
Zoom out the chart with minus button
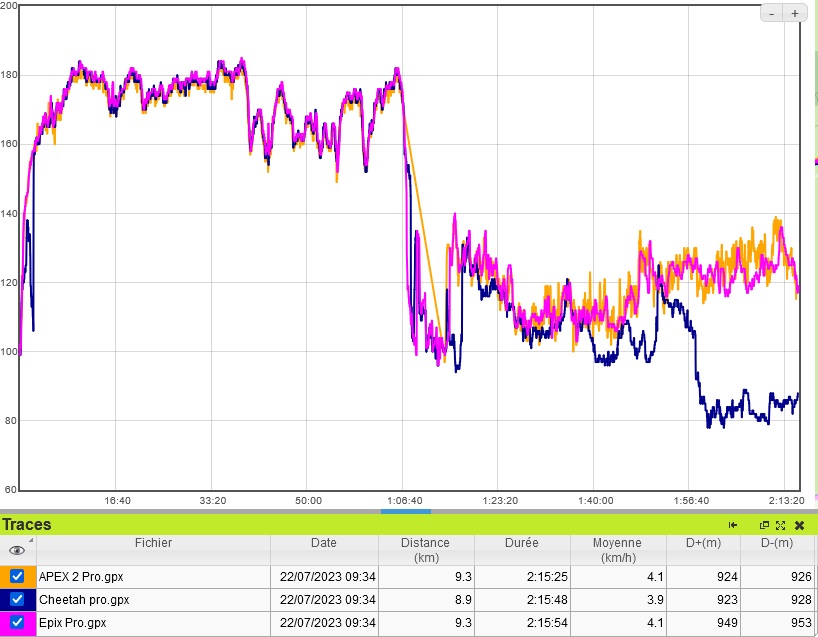[775, 13]
